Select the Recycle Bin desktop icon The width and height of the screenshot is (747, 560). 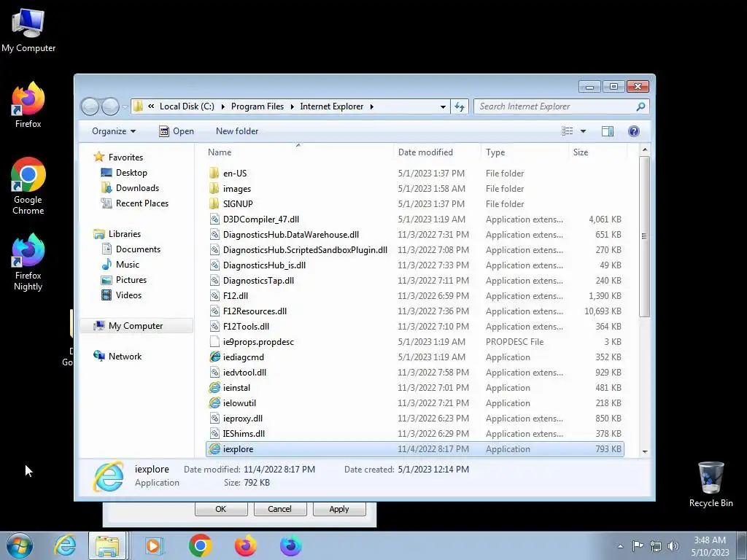click(x=711, y=478)
